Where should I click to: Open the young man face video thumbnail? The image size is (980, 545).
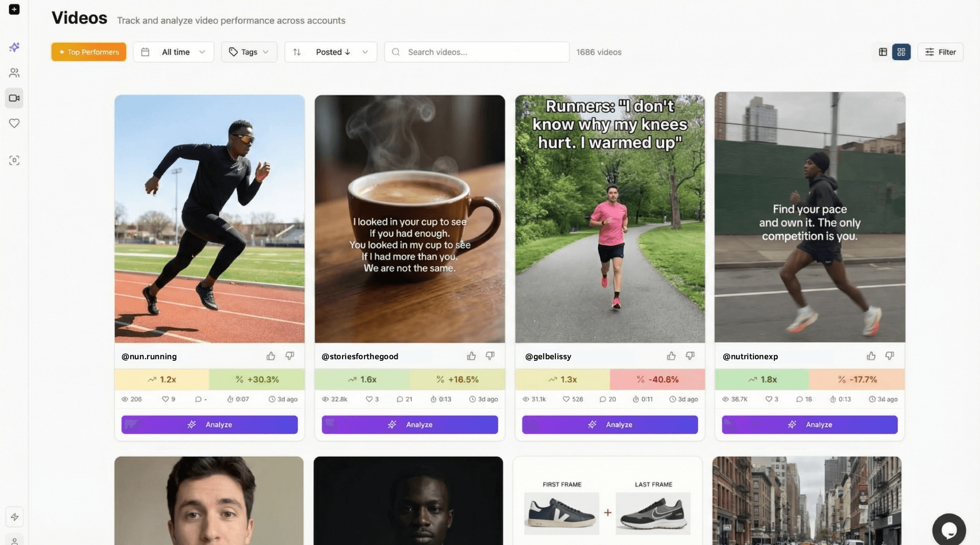click(209, 501)
